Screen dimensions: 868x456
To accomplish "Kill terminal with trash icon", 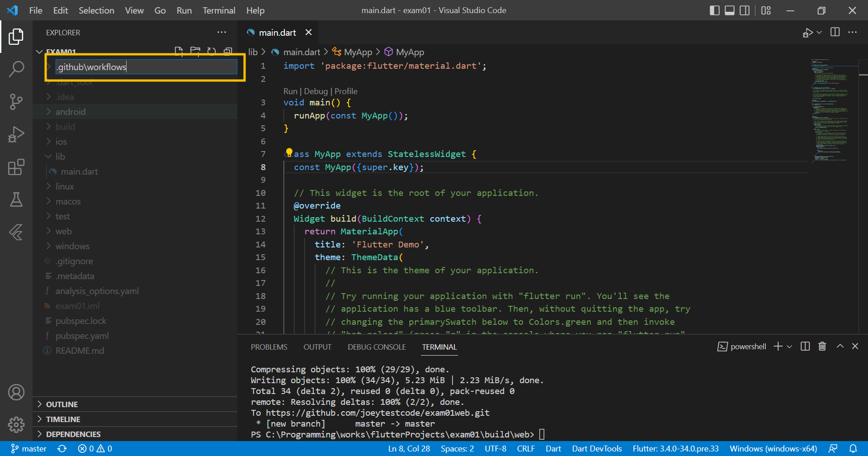I will [x=822, y=346].
